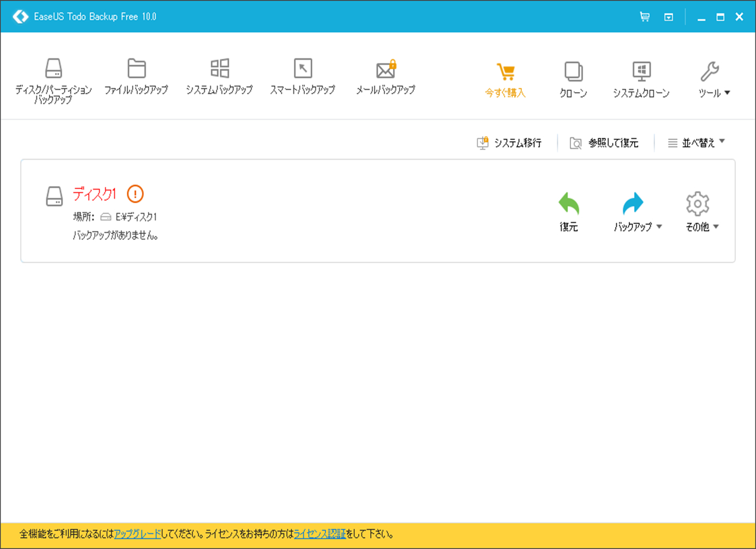This screenshot has height=549, width=756.
Task: Click the blue バックアップ arrow
Action: click(632, 204)
